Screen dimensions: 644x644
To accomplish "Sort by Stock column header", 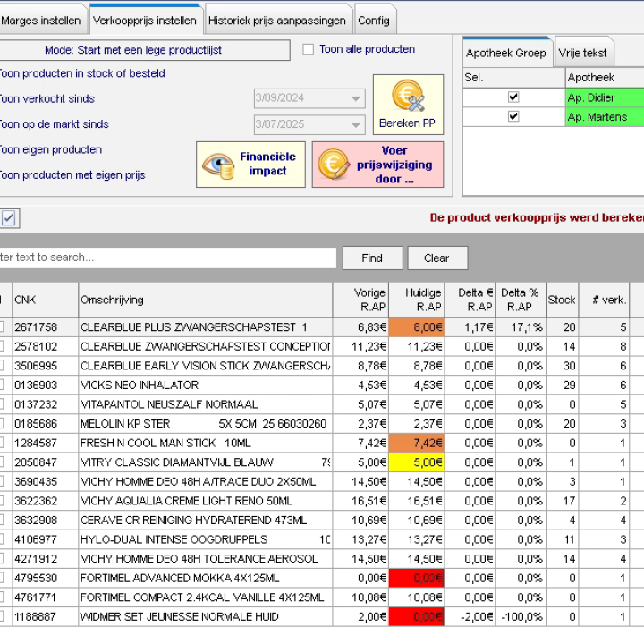I will click(562, 300).
